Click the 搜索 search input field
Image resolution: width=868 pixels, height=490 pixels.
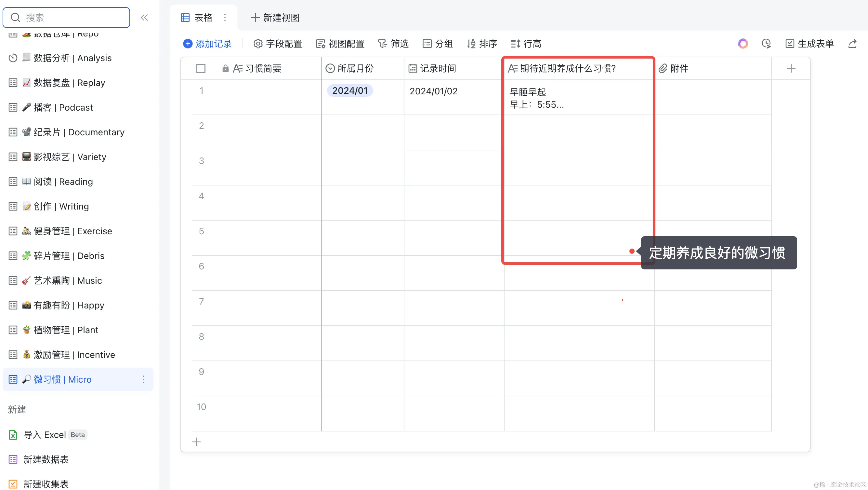tap(66, 18)
